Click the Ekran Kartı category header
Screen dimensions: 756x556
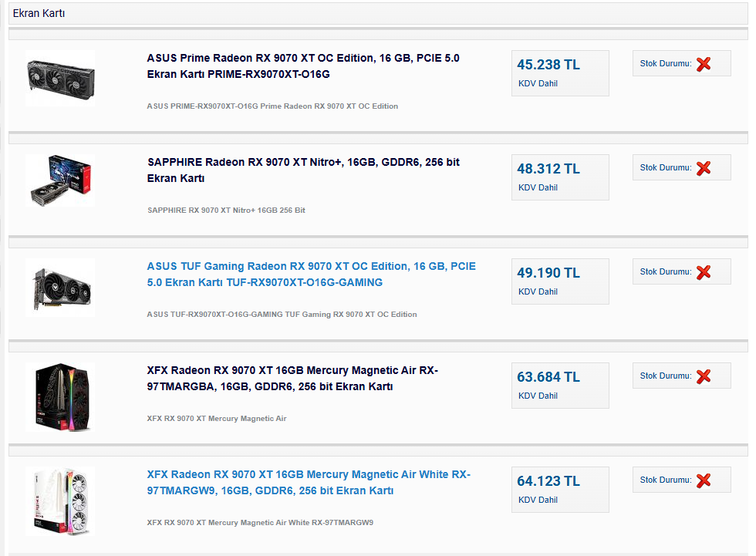click(x=378, y=13)
